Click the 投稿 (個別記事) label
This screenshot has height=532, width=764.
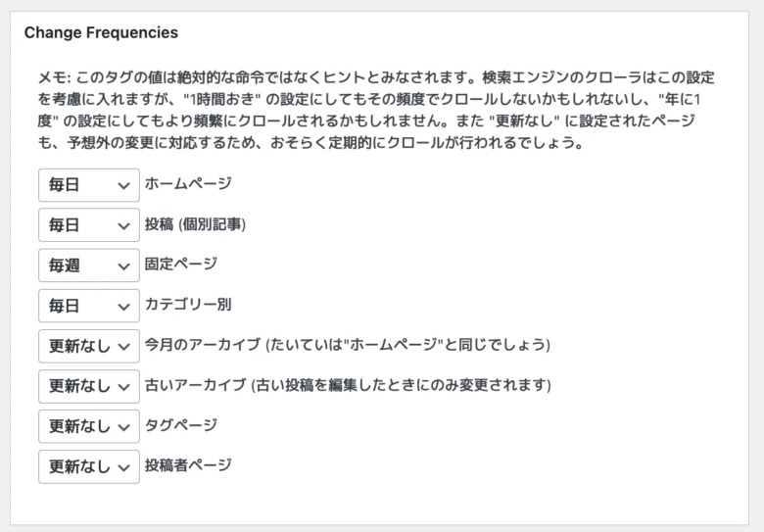[195, 224]
